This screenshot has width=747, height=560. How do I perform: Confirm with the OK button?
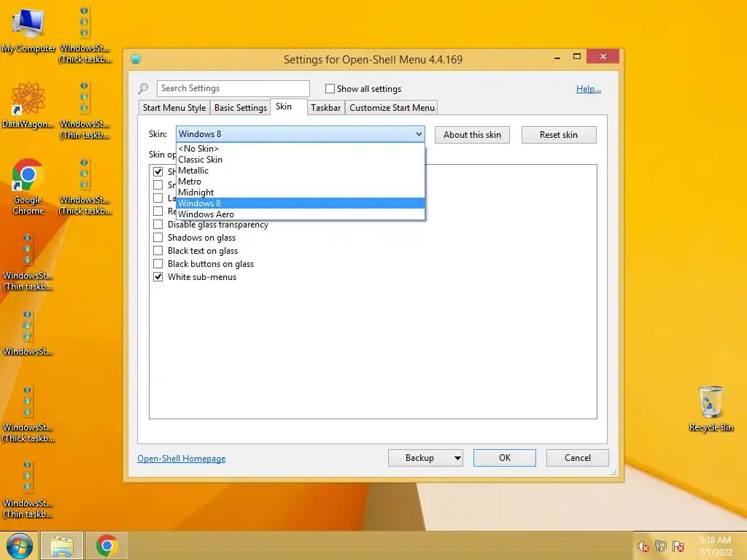point(505,458)
